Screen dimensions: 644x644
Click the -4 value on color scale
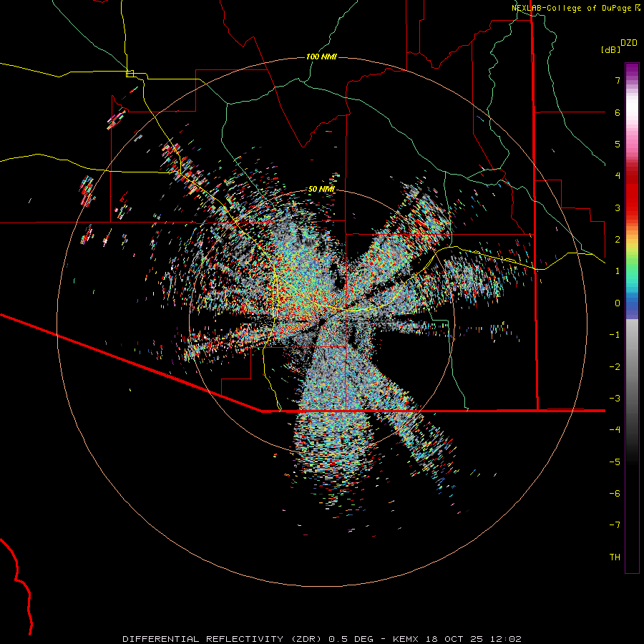pyautogui.click(x=615, y=429)
